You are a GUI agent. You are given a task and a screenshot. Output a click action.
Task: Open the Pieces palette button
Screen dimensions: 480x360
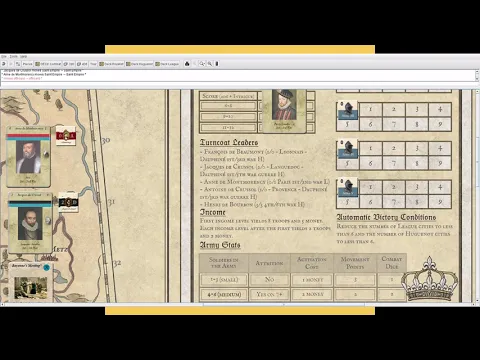pyautogui.click(x=27, y=64)
